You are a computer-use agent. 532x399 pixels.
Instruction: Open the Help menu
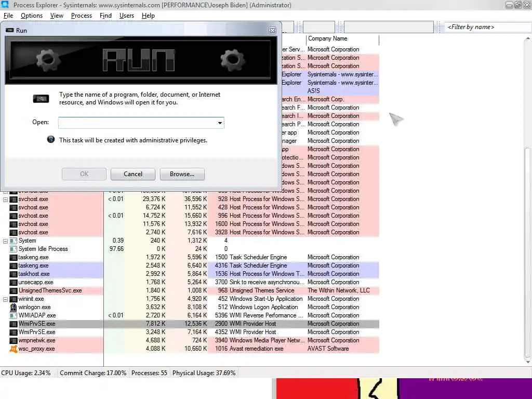[148, 16]
